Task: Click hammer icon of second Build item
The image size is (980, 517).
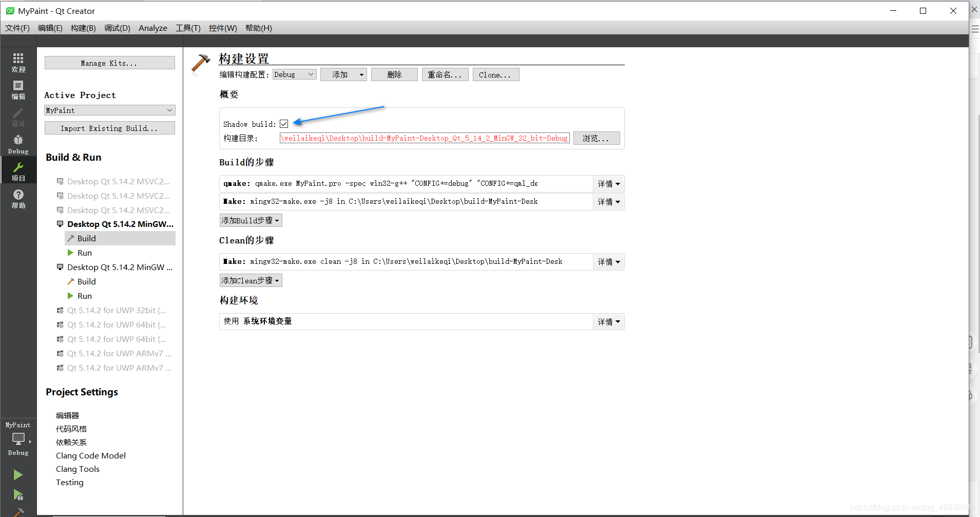Action: 71,281
